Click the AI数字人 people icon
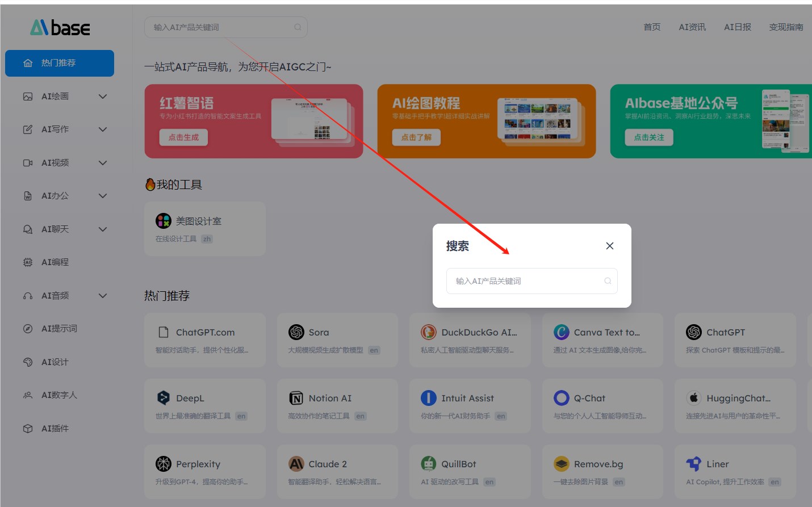Screen dimensions: 812x507 [28, 395]
